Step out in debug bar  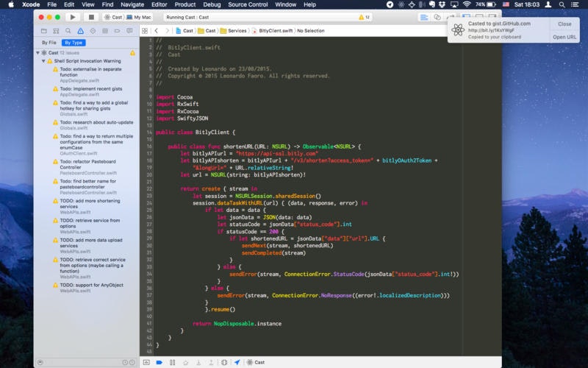[211, 362]
